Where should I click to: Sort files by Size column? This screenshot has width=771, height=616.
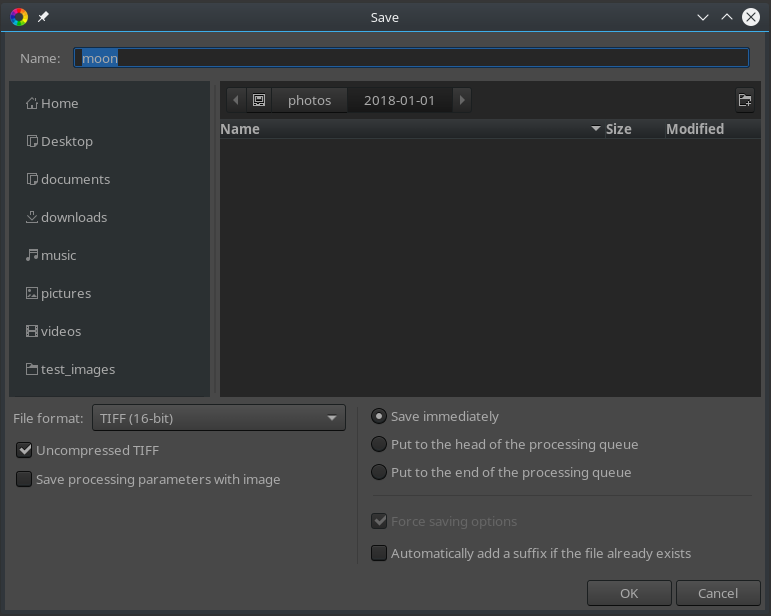pos(618,129)
